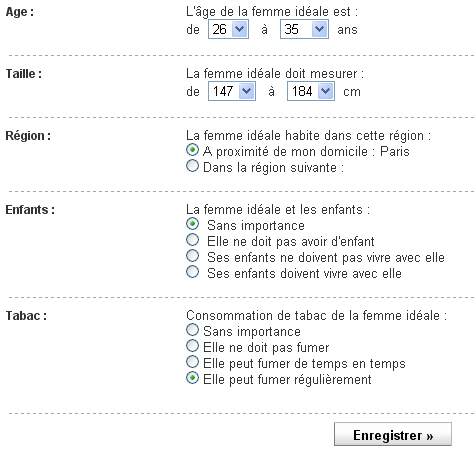Viewport: 475px width, 458px height.
Task: Open the minimum age dropdown showing 26
Action: pyautogui.click(x=228, y=29)
